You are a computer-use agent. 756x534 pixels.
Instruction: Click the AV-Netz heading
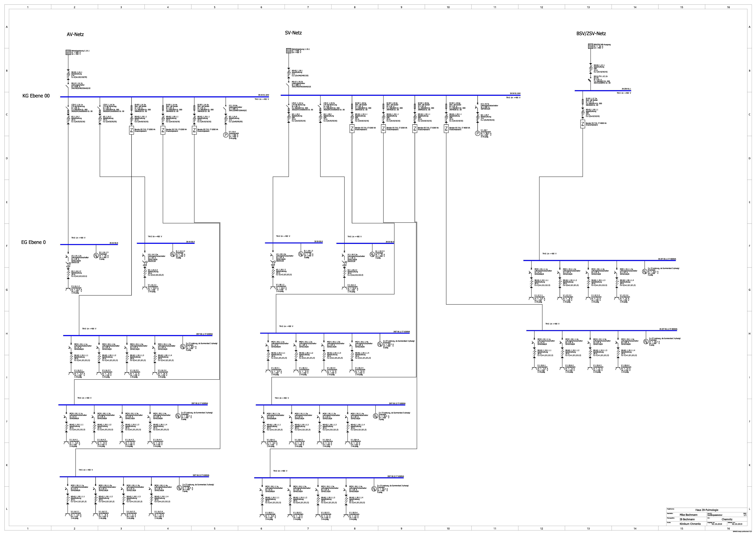tap(75, 34)
